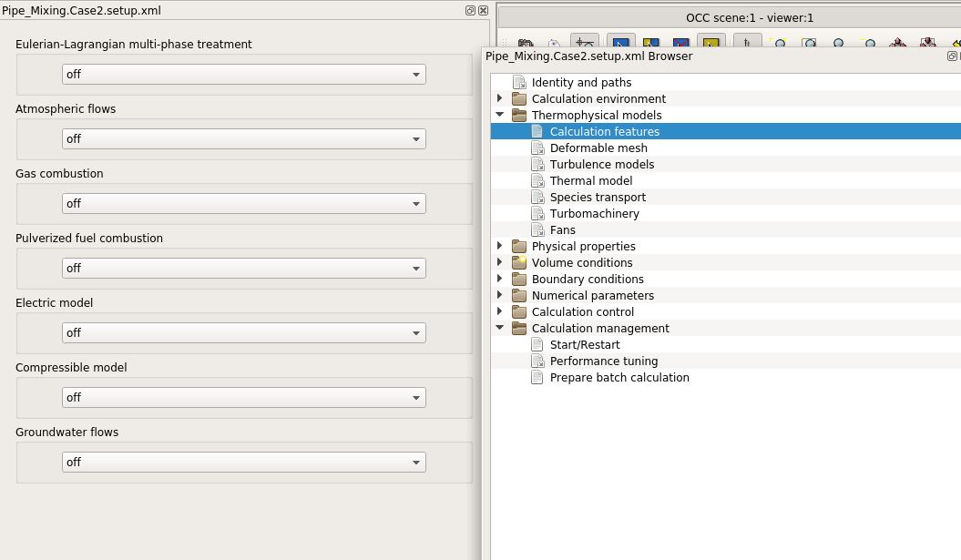Click the Fans page icon
This screenshot has width=961, height=560.
tap(537, 230)
